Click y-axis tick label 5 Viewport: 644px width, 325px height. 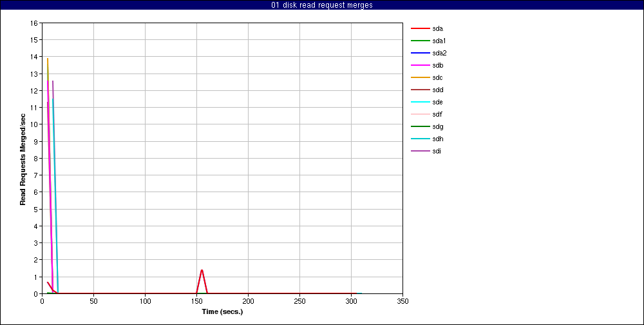pyautogui.click(x=35, y=209)
